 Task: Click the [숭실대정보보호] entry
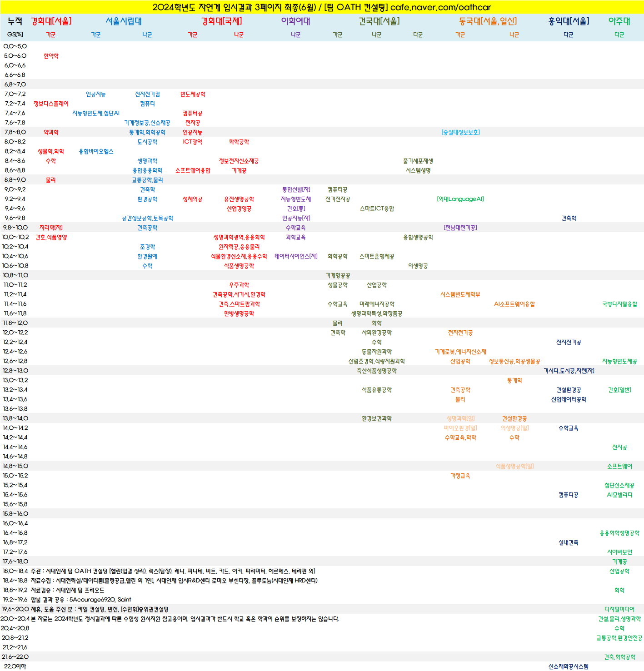(460, 132)
